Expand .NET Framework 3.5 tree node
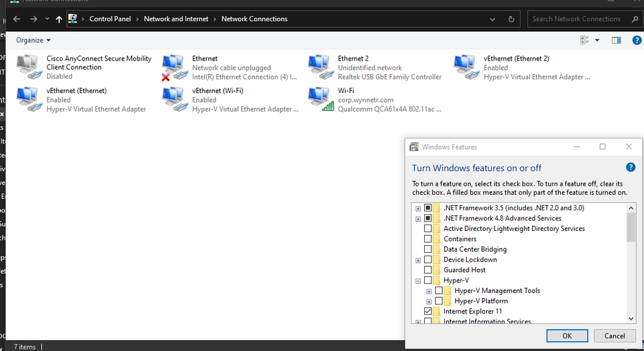The width and height of the screenshot is (644, 351). 418,208
